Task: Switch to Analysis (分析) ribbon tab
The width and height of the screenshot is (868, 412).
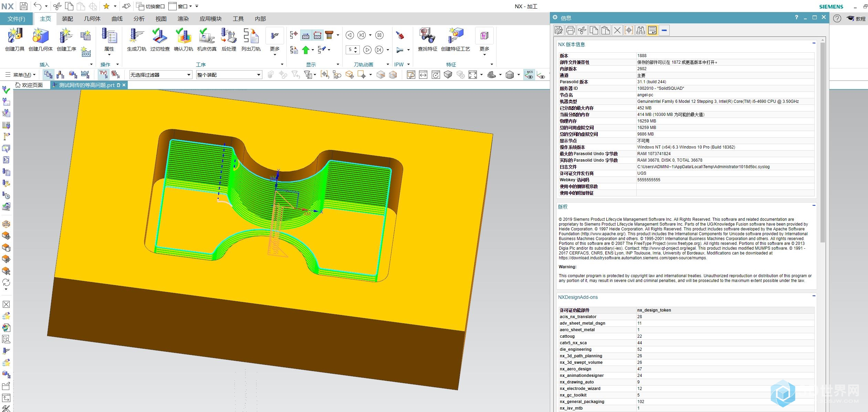Action: [139, 19]
